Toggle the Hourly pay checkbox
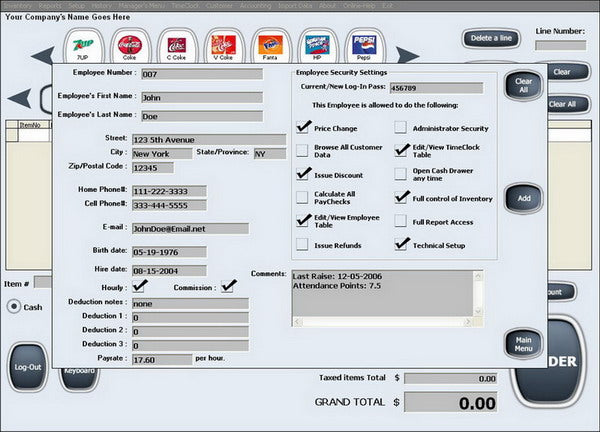This screenshot has height=432, width=600. [138, 287]
